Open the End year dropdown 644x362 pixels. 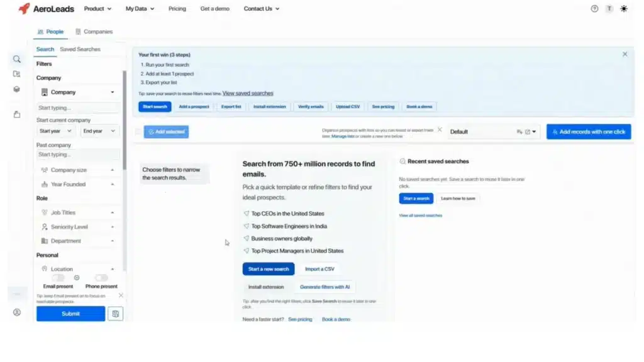pyautogui.click(x=99, y=131)
